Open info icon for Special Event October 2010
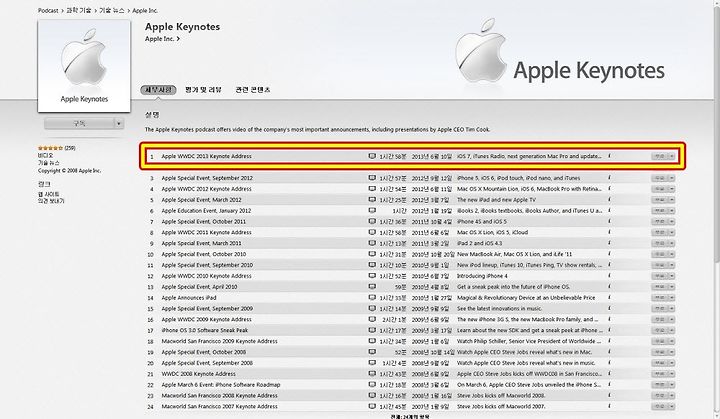This screenshot has height=419, width=720. tap(609, 254)
